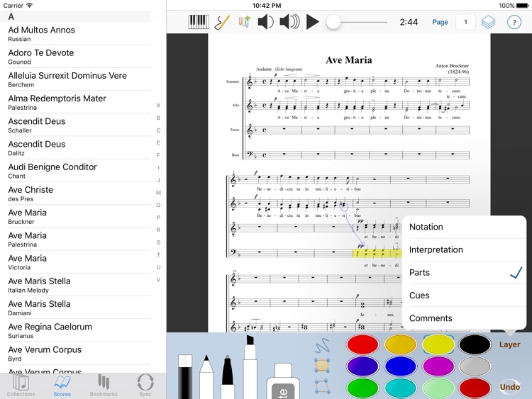The height and width of the screenshot is (399, 532).
Task: Click the playback position slider knob
Action: (333, 22)
